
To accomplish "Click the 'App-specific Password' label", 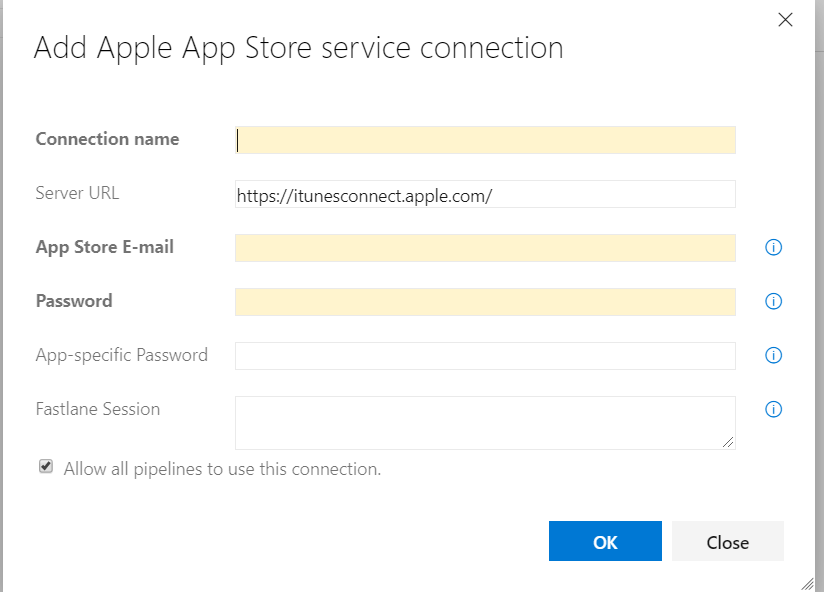I will coord(121,356).
